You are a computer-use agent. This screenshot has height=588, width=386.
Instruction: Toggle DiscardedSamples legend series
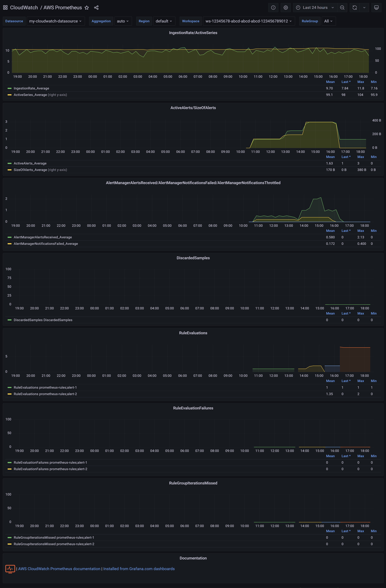coord(43,320)
